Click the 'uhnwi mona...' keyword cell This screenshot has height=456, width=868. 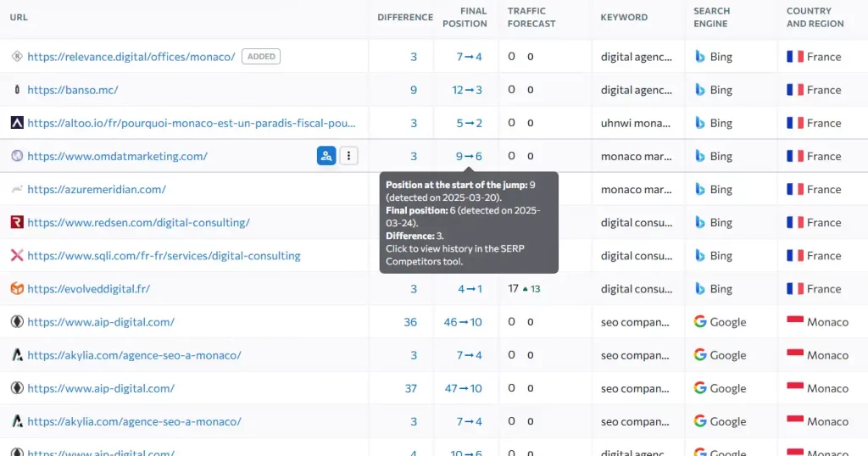(636, 123)
